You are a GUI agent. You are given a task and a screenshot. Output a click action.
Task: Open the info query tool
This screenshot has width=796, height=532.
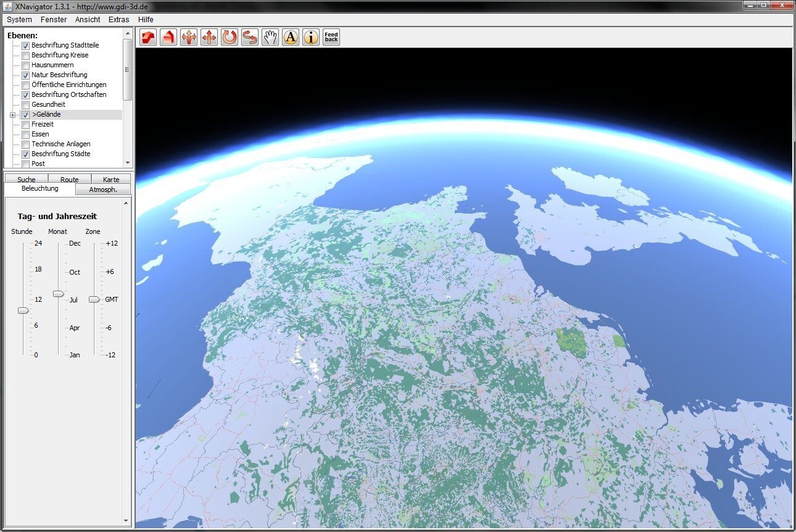click(x=310, y=37)
